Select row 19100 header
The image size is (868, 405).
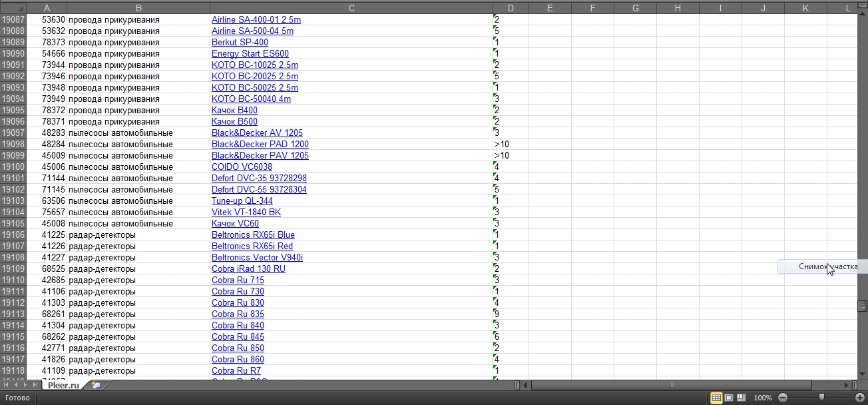pos(13,167)
